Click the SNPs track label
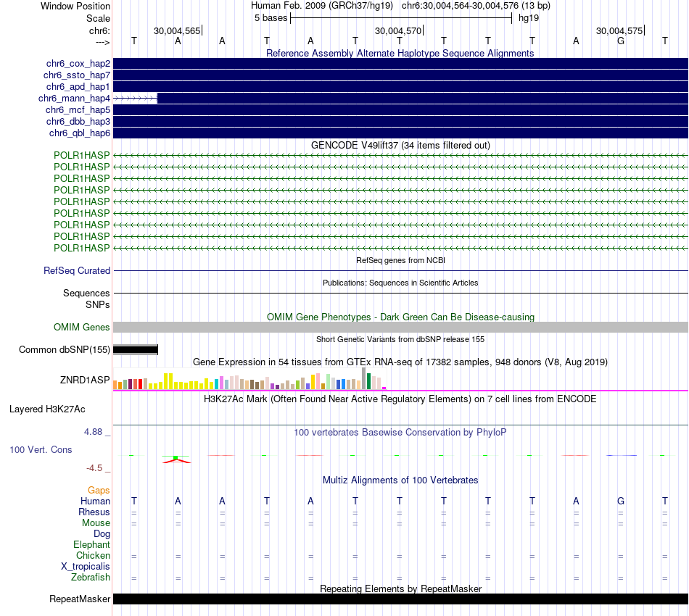 (98, 304)
